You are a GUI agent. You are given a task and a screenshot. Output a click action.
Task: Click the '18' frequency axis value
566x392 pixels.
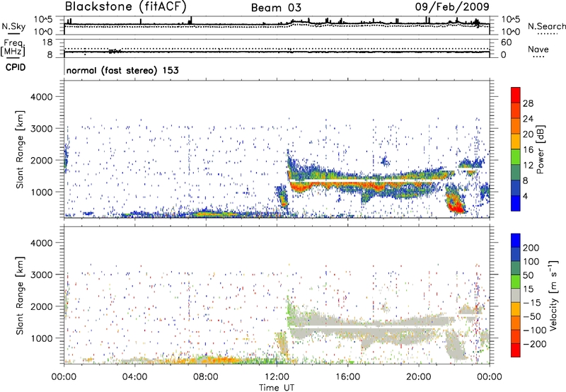(47, 42)
